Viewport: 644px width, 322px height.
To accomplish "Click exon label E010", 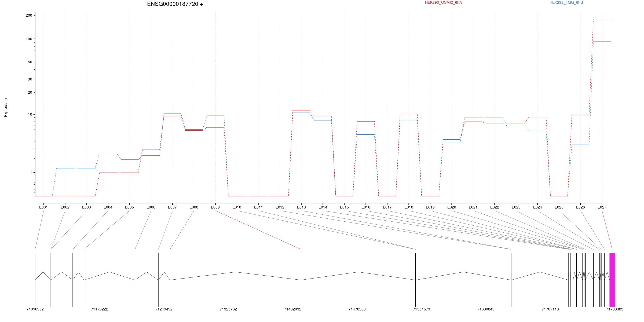I will point(237,207).
